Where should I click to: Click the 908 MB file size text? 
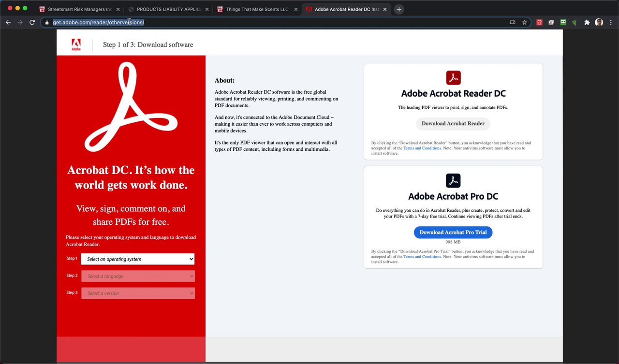(x=453, y=242)
